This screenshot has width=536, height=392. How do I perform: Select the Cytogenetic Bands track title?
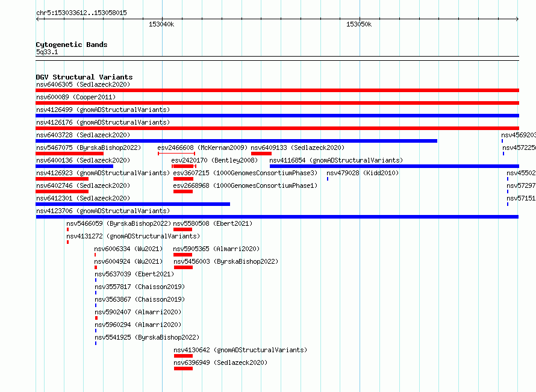point(72,45)
